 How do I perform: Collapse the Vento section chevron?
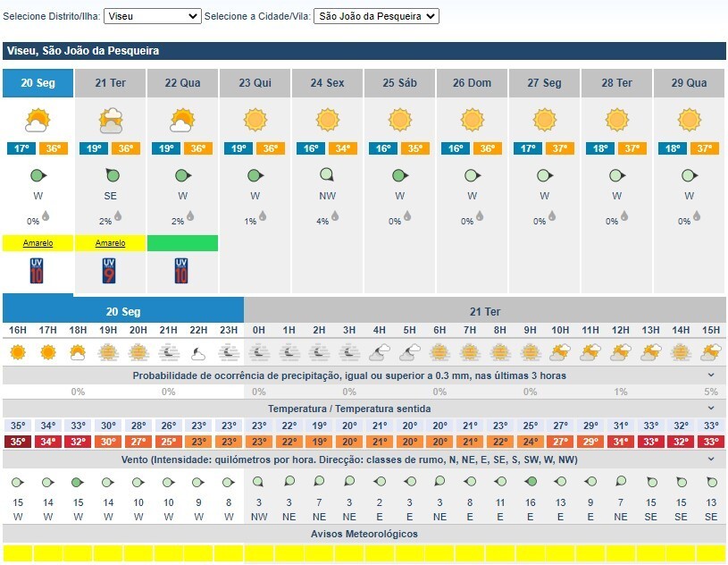[x=711, y=459]
